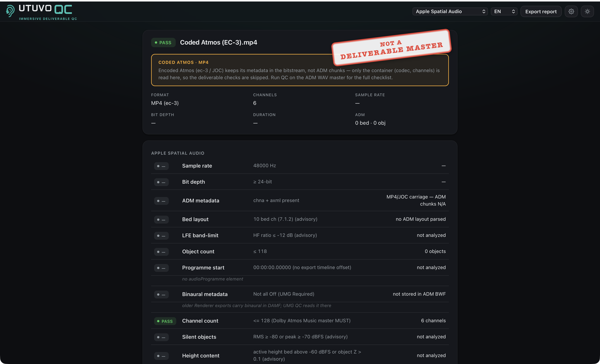Click the no audioProgramme element note
Image resolution: width=600 pixels, height=364 pixels.
tap(213, 279)
